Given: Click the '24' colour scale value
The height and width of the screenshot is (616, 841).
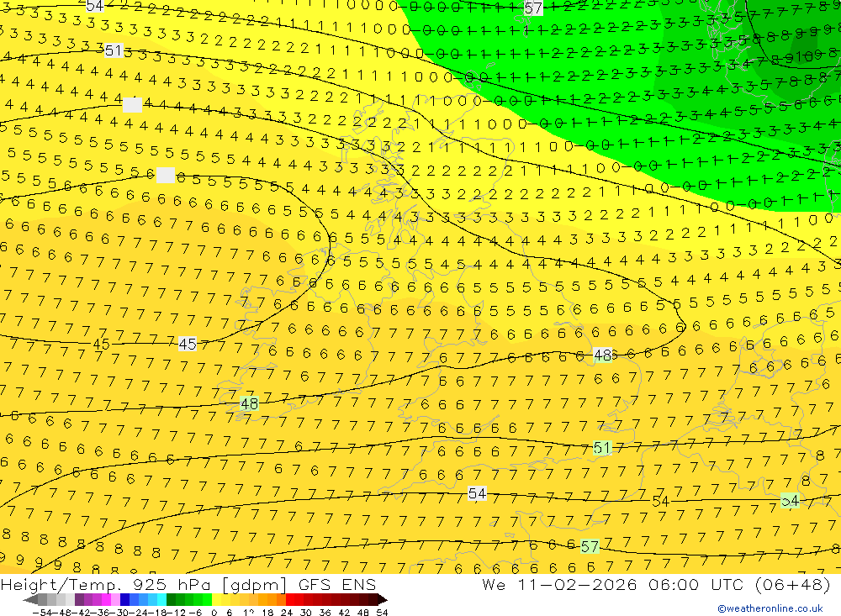Looking at the screenshot, I should click(287, 613).
